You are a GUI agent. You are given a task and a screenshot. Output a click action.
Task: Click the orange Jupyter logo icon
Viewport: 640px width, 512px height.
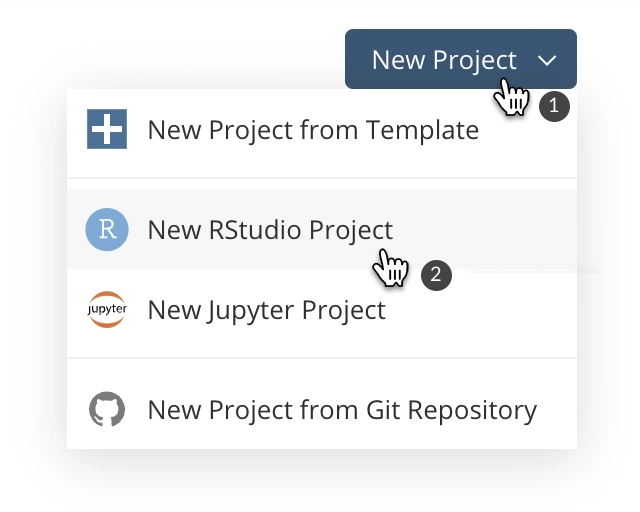[107, 309]
